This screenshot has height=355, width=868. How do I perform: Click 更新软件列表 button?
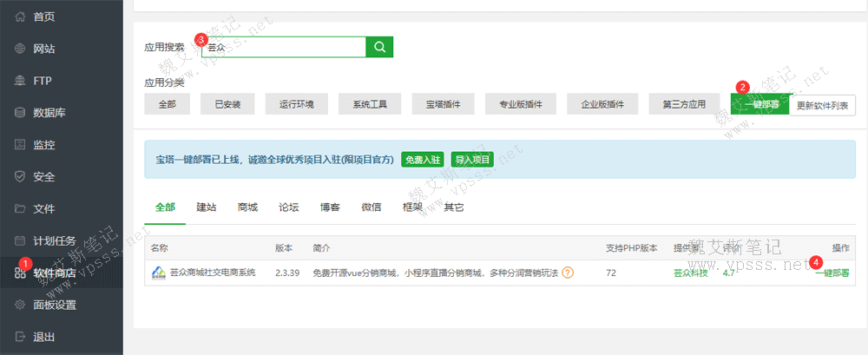pos(823,105)
